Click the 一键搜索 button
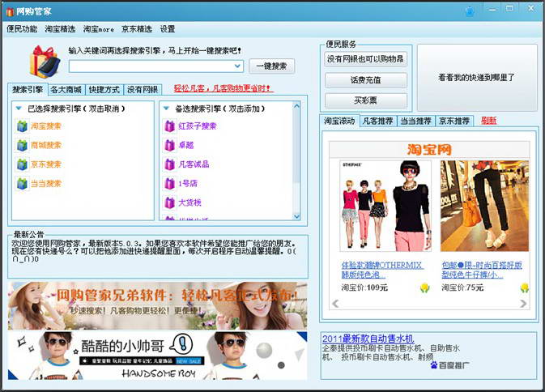The width and height of the screenshot is (545, 392). 271,66
